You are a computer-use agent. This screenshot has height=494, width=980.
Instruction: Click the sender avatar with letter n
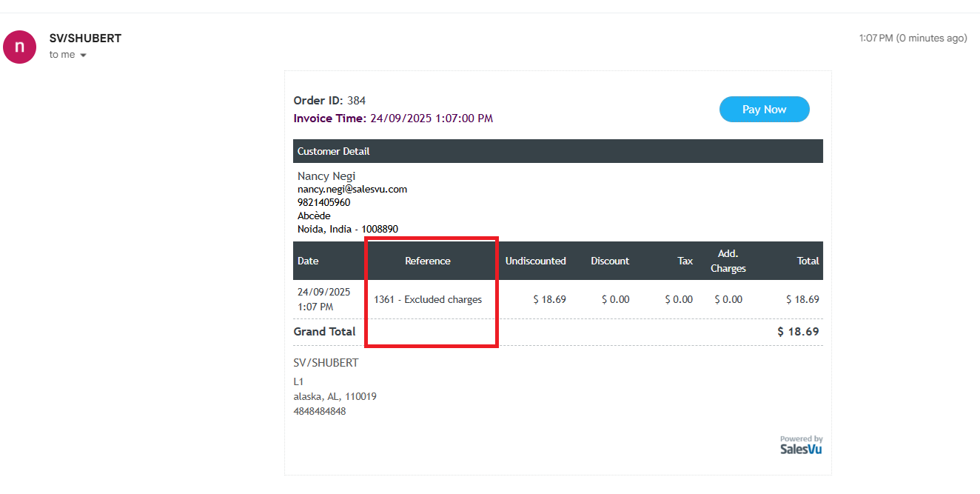click(20, 47)
